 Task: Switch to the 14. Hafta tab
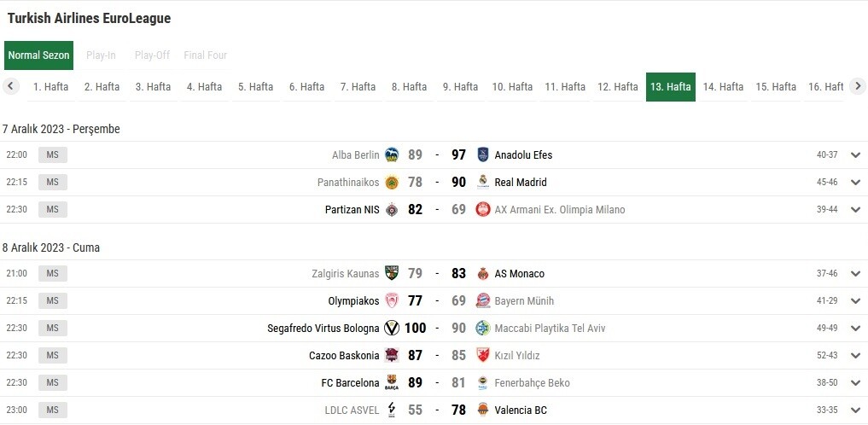point(723,87)
